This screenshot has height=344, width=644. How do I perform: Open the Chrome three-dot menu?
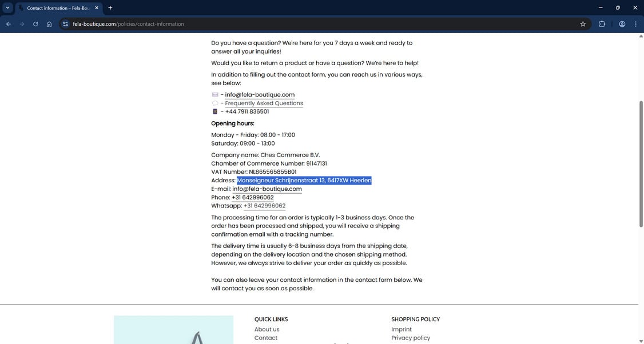635,24
